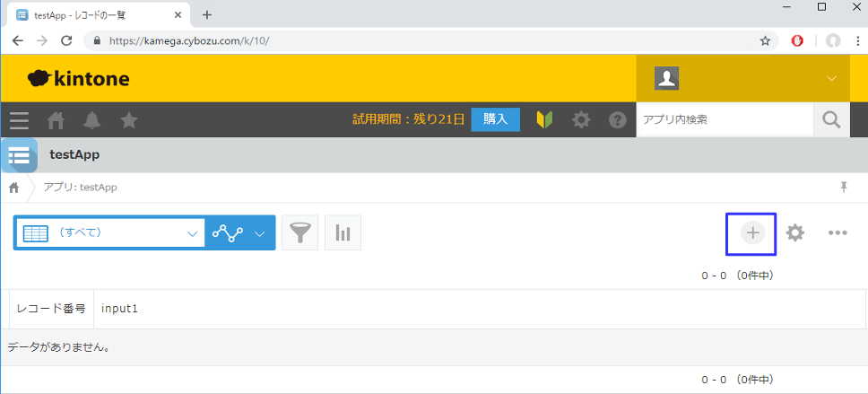This screenshot has height=394, width=868.
Task: Open the Chrome three-dot menu
Action: 856,40
